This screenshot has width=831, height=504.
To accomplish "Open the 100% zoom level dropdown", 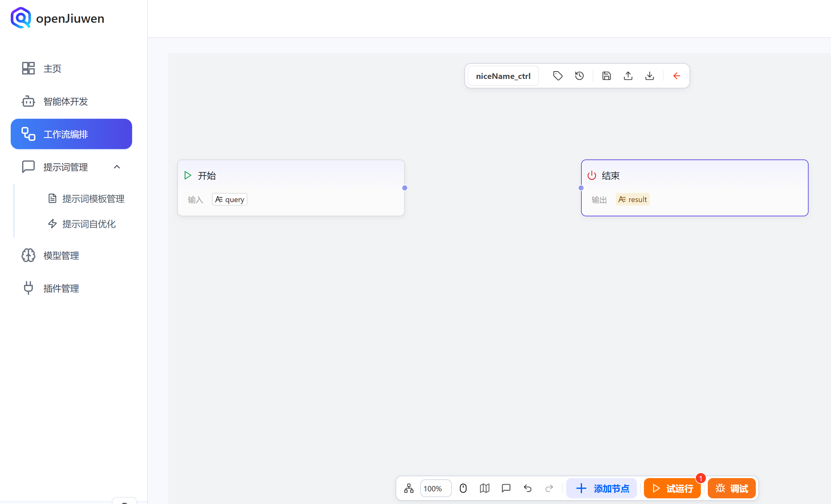I will (x=435, y=488).
